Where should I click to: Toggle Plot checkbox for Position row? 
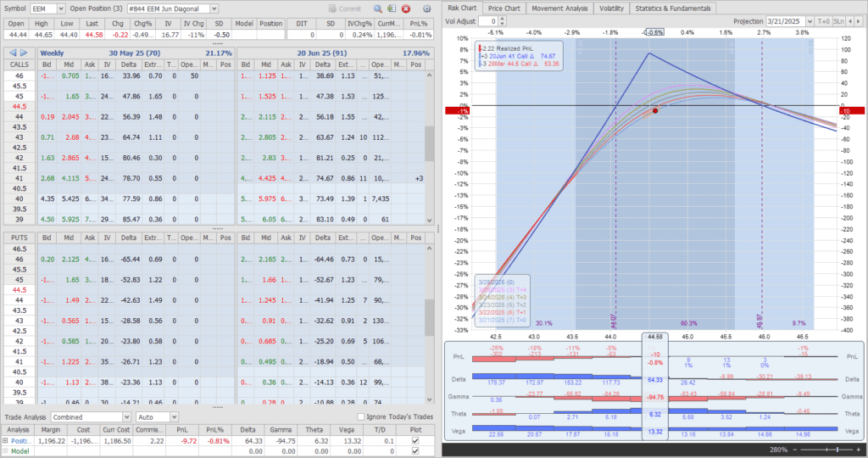[x=415, y=441]
